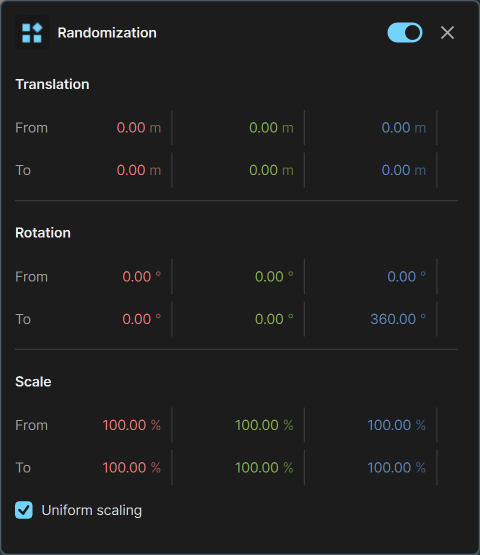The image size is (480, 555).
Task: Edit Rotation To red X degrees
Action: click(x=142, y=319)
